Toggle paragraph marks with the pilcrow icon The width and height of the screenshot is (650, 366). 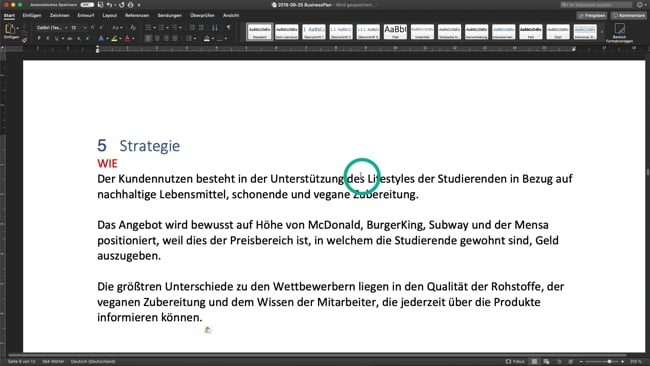[228, 28]
